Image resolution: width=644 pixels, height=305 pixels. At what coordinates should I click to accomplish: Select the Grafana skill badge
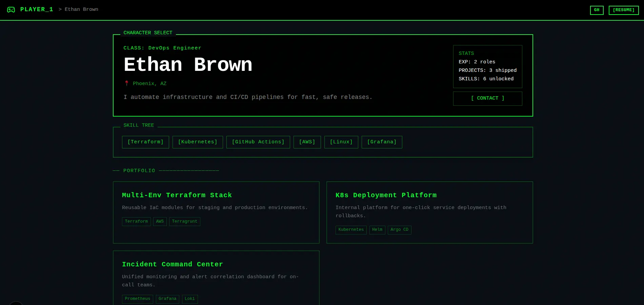[x=382, y=142]
